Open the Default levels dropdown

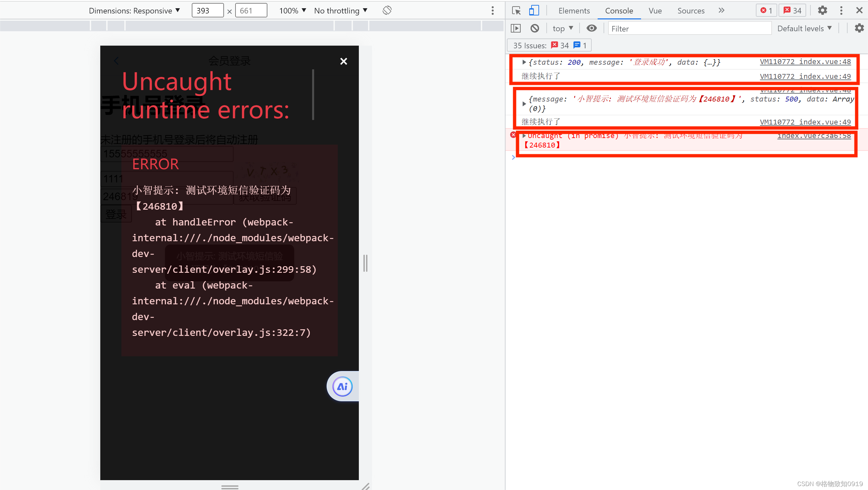coord(804,29)
